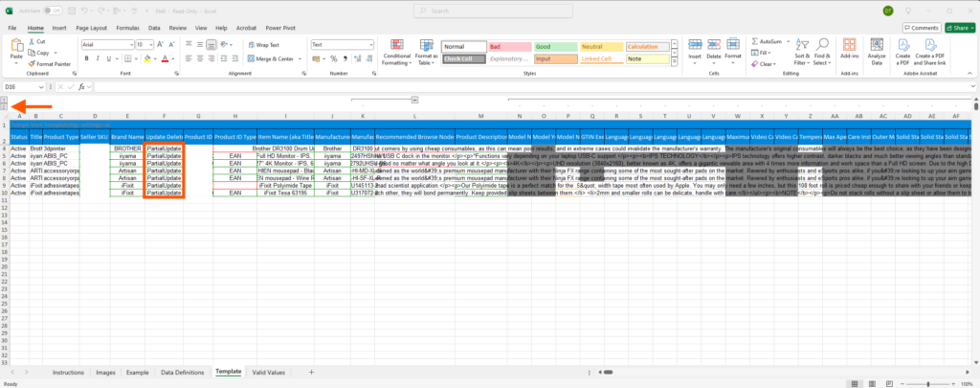980x388 pixels.
Task: Click the green Share button
Action: (959, 28)
